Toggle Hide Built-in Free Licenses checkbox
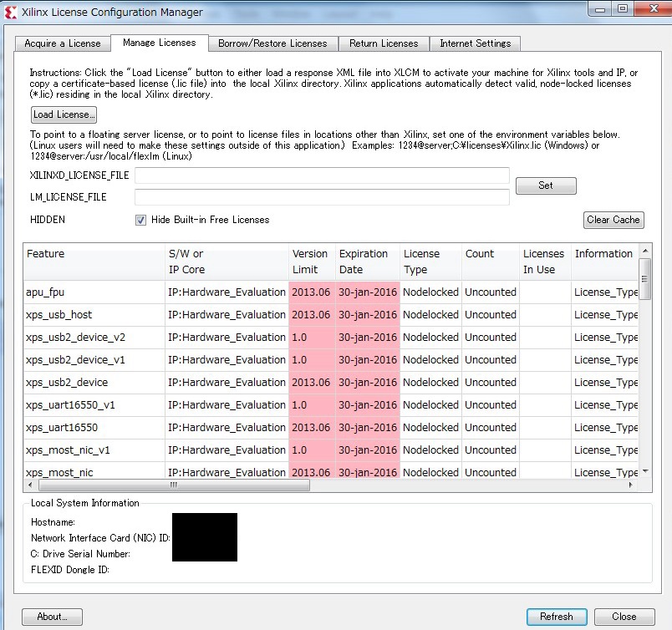The width and height of the screenshot is (672, 630). tap(140, 220)
